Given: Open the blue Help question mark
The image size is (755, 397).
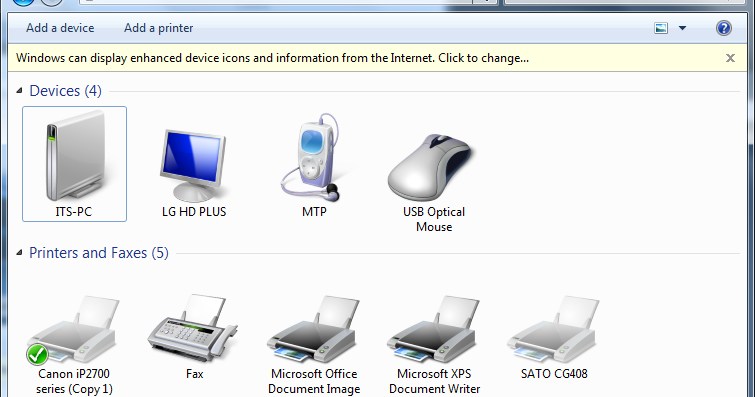Looking at the screenshot, I should click(x=724, y=28).
